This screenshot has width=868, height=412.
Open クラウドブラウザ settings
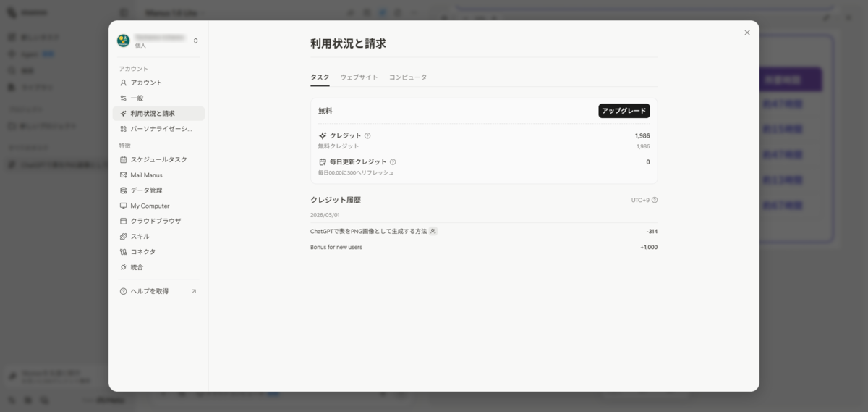(158, 221)
